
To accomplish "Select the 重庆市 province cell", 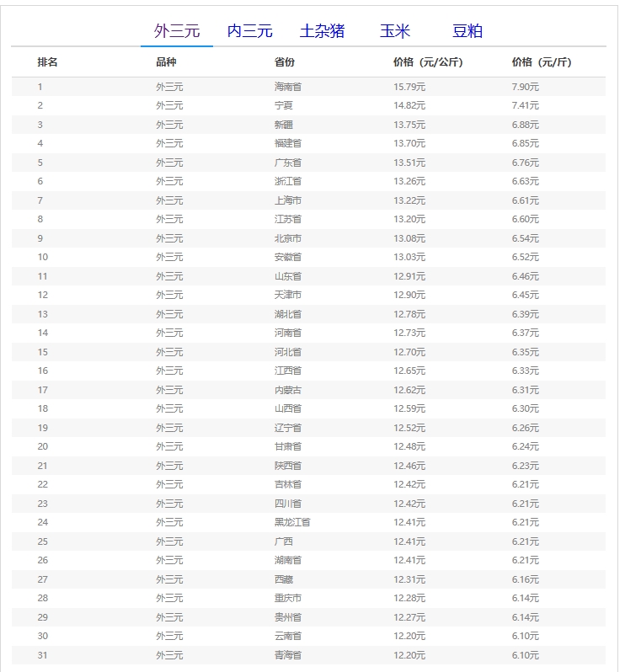I will coord(288,598).
